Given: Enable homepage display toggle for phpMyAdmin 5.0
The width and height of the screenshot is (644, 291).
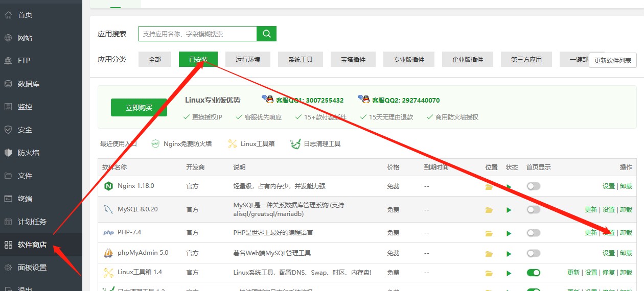Looking at the screenshot, I should [534, 253].
